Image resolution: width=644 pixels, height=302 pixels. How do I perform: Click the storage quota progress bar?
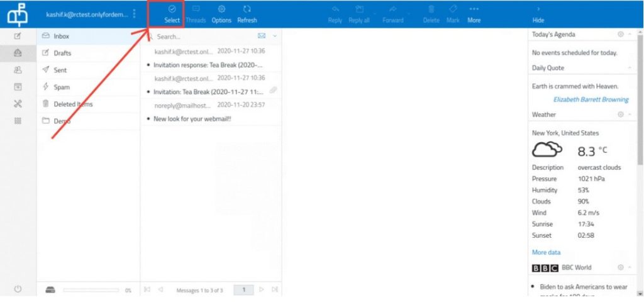91,290
